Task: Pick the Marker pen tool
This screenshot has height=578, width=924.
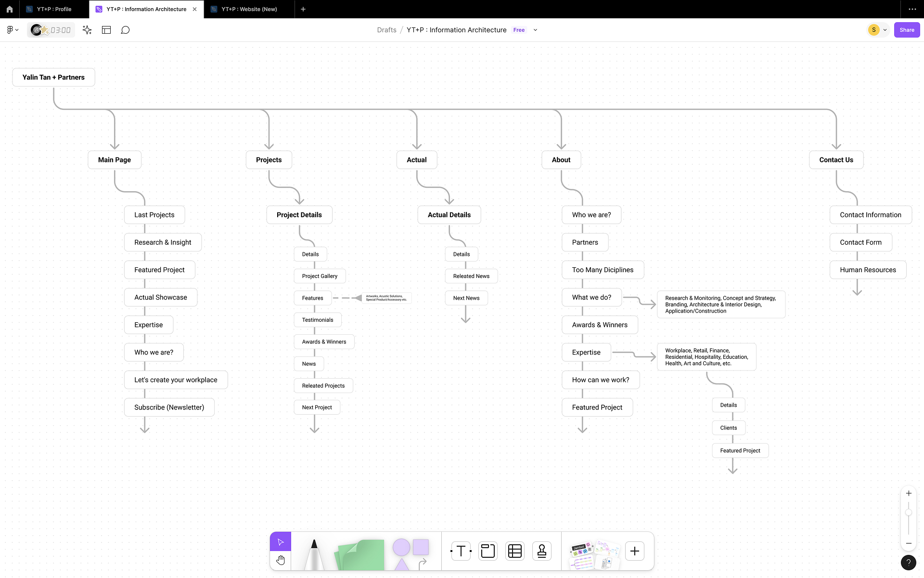Action: 314,554
